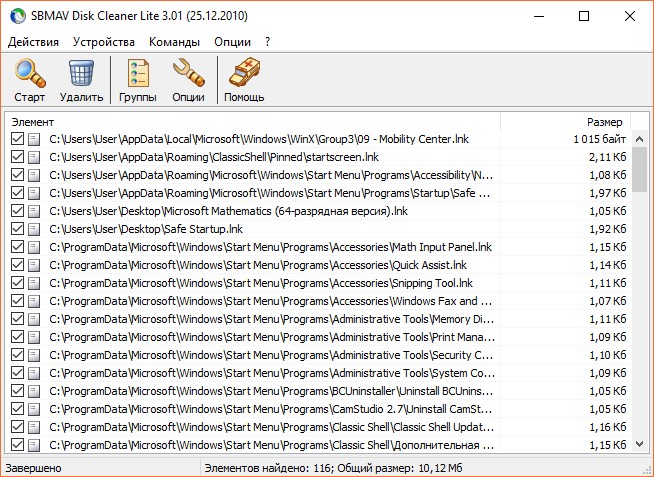Click the vertical scrollbar thumb
This screenshot has height=477, width=654.
(x=639, y=169)
